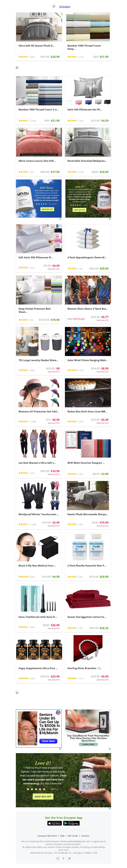
Task: Open the Groupon header link
Action: click(65, 6)
